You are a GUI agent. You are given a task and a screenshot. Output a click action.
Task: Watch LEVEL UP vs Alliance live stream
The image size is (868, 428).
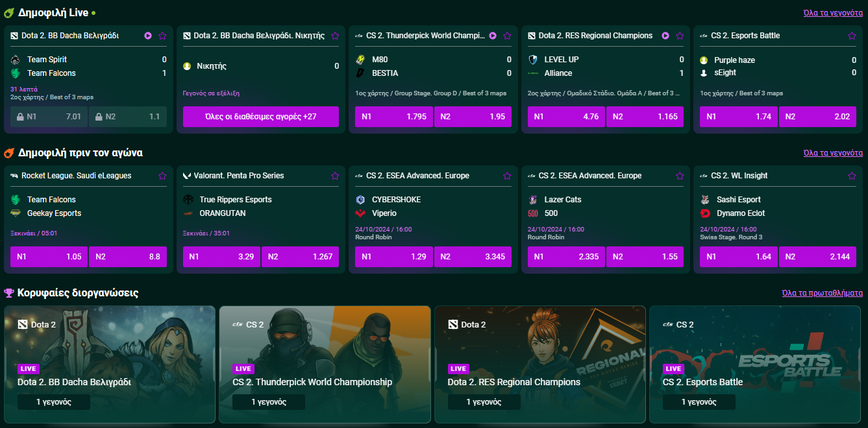pyautogui.click(x=665, y=36)
